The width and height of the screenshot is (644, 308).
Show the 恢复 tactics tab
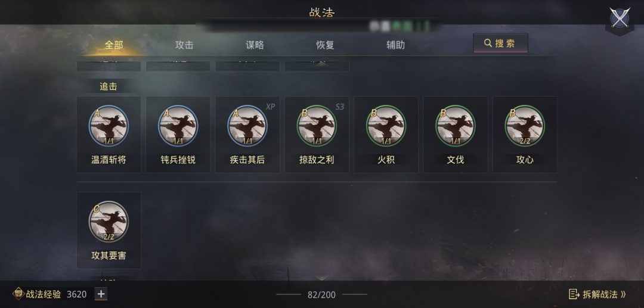325,45
